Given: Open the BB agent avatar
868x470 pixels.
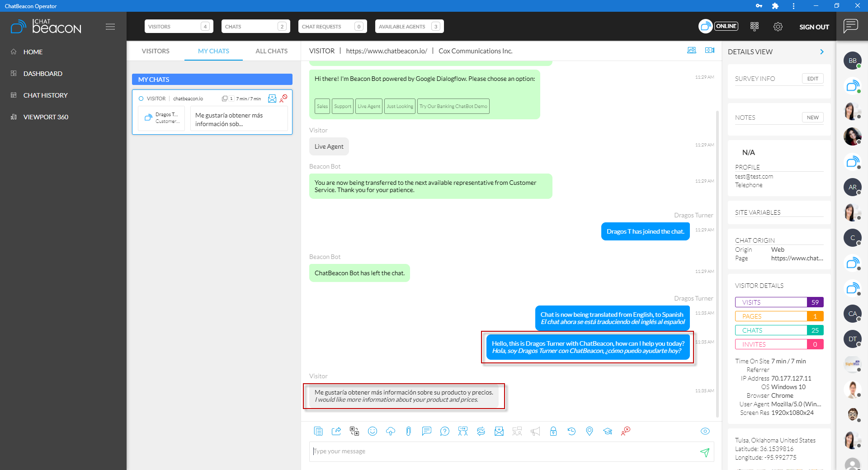Looking at the screenshot, I should point(853,61).
